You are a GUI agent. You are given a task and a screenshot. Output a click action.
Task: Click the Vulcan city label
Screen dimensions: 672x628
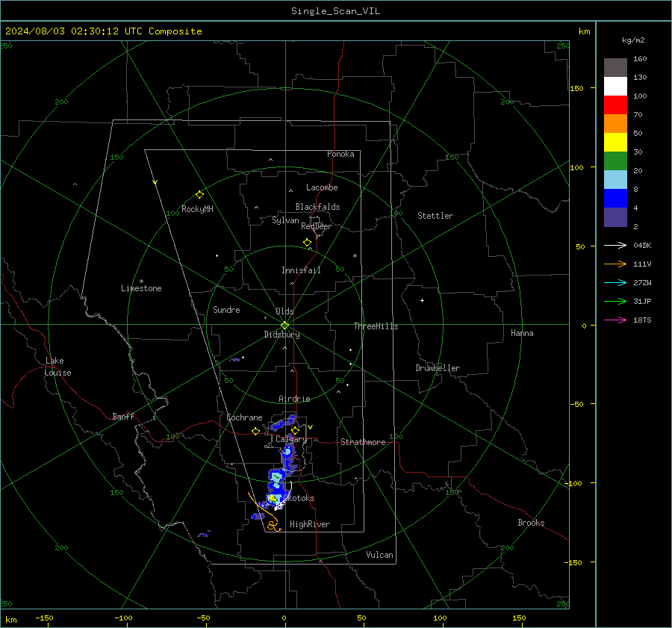379,555
